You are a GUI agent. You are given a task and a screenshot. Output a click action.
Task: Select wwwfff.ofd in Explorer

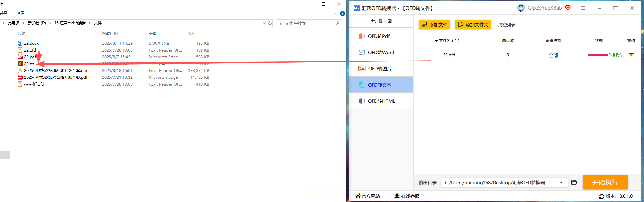point(34,84)
